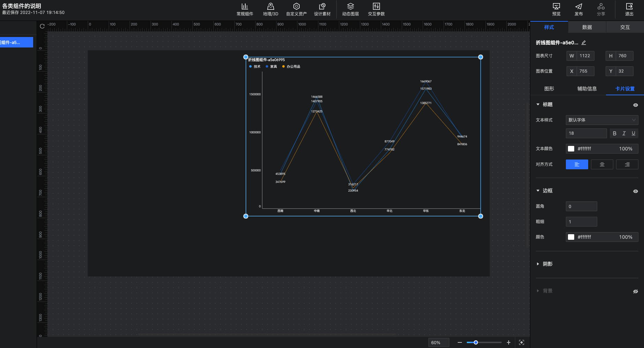The width and height of the screenshot is (644, 348).
Task: Click the 粗细 border width field
Action: coord(582,222)
